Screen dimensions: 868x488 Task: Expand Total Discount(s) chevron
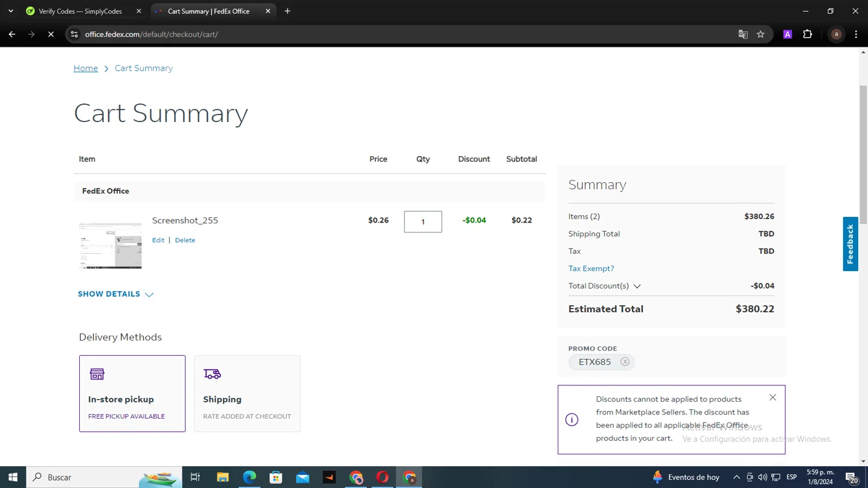(x=637, y=286)
